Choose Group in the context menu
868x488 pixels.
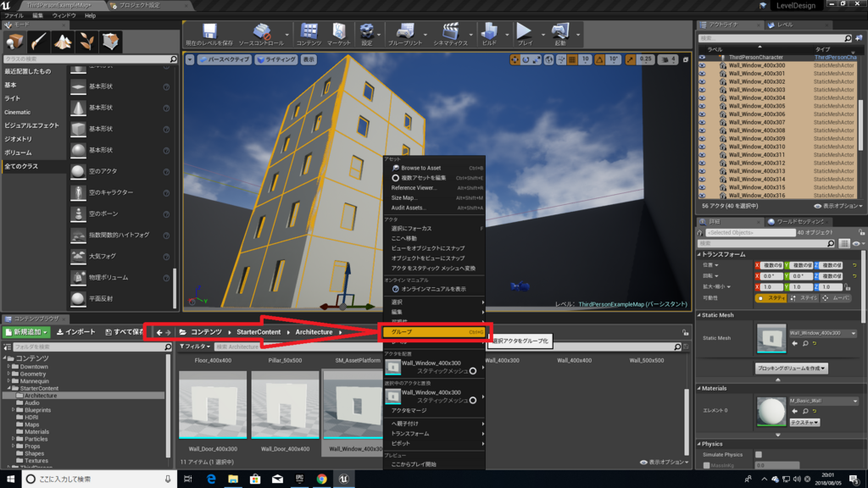coord(434,332)
